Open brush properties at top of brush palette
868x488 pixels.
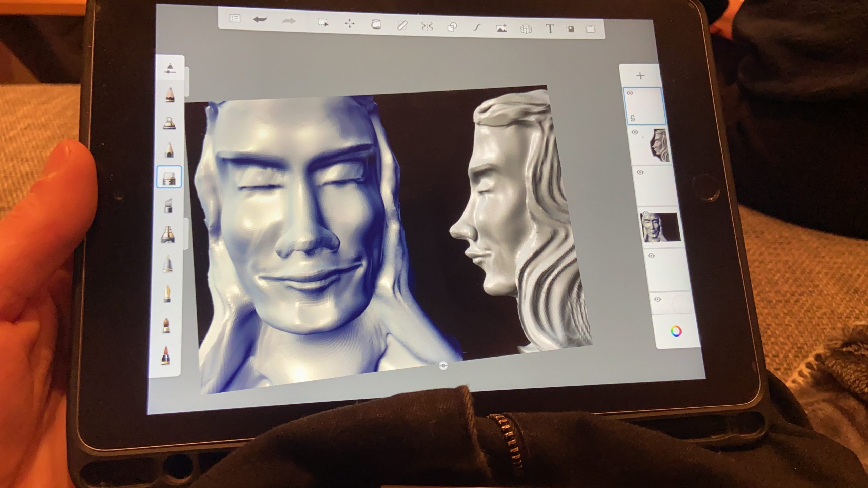(170, 68)
